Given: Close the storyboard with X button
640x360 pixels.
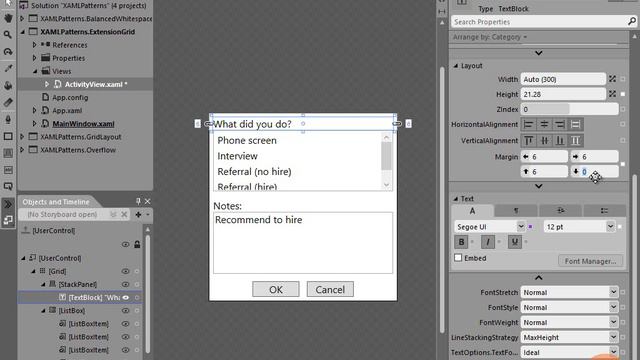Looking at the screenshot, I should click(x=124, y=214).
